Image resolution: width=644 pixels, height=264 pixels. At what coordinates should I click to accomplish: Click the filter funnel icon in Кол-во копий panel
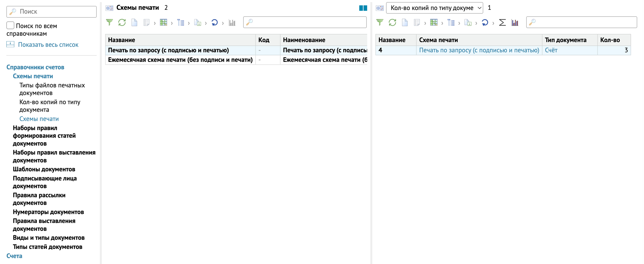click(x=380, y=22)
